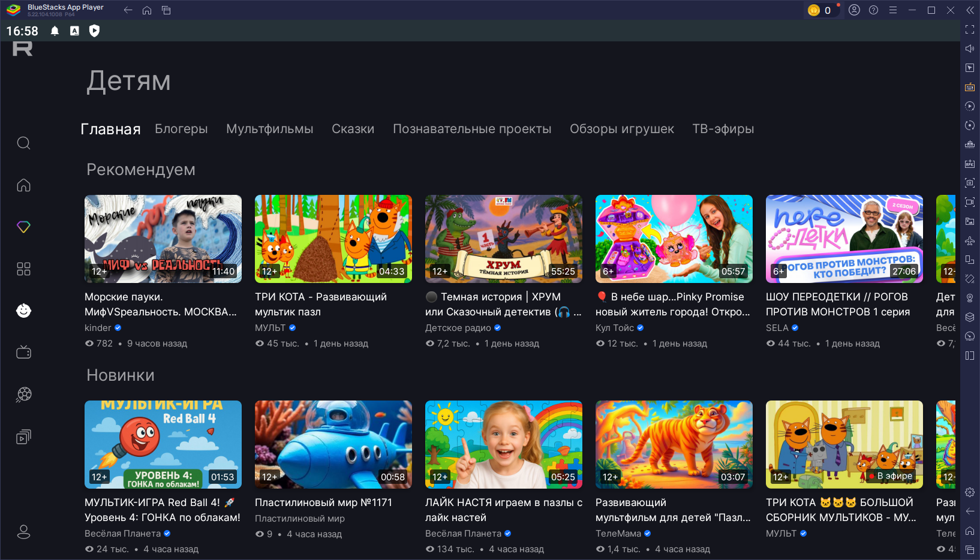980x560 pixels.
Task: Open the BlueStacks help question mark icon
Action: 874,10
